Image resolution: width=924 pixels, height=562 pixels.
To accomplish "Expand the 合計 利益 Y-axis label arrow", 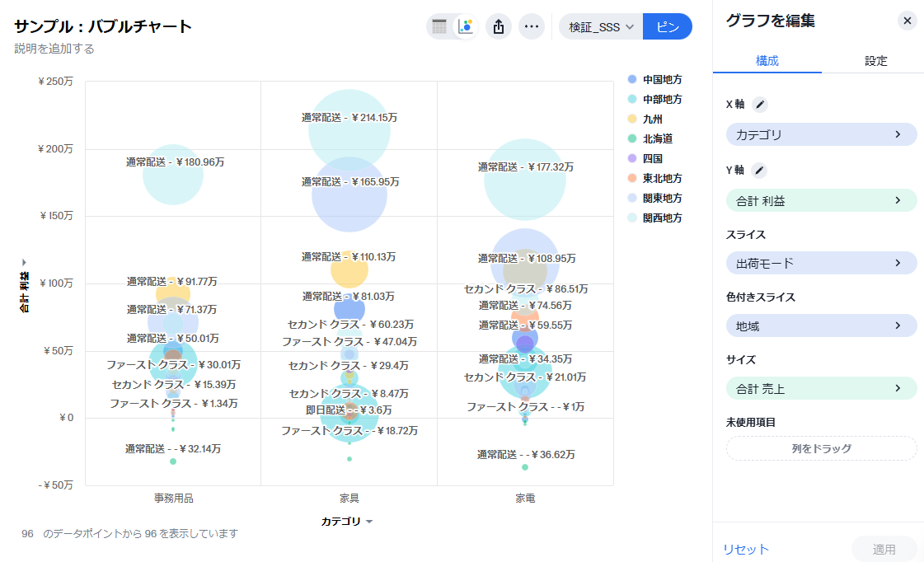I will (x=24, y=261).
